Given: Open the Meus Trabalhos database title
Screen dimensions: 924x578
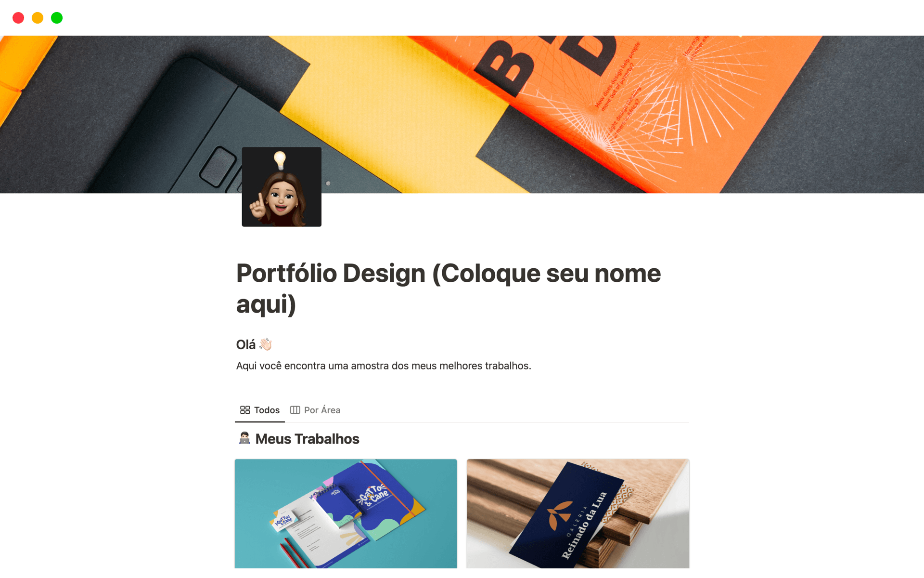Looking at the screenshot, I should 307,439.
